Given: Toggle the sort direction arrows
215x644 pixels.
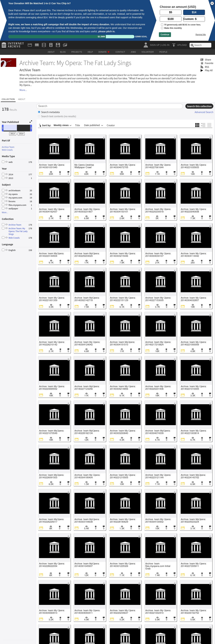Looking at the screenshot, I should [x=40, y=125].
